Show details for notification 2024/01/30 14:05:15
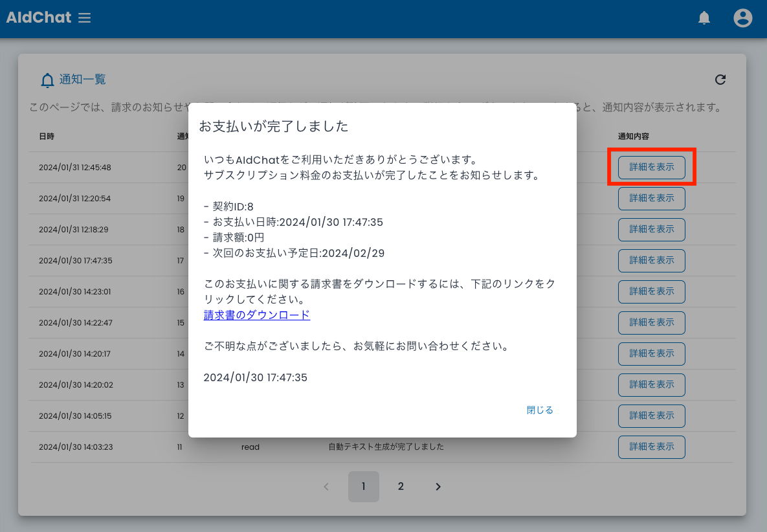 coord(651,416)
